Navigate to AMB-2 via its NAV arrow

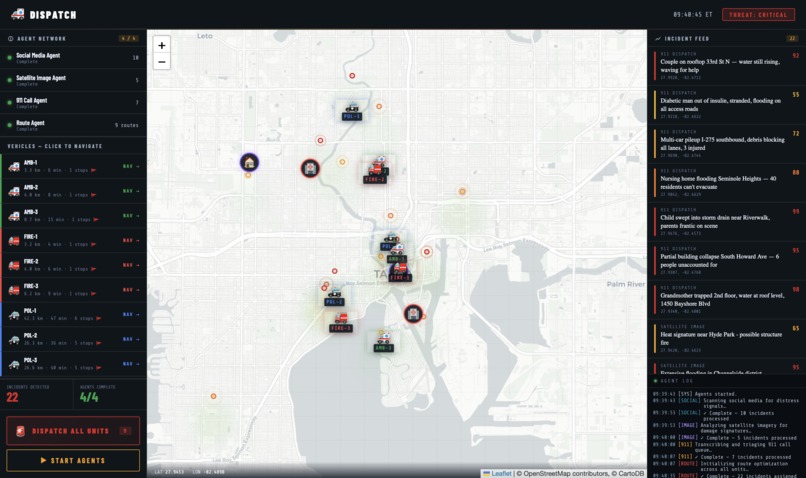click(x=131, y=191)
